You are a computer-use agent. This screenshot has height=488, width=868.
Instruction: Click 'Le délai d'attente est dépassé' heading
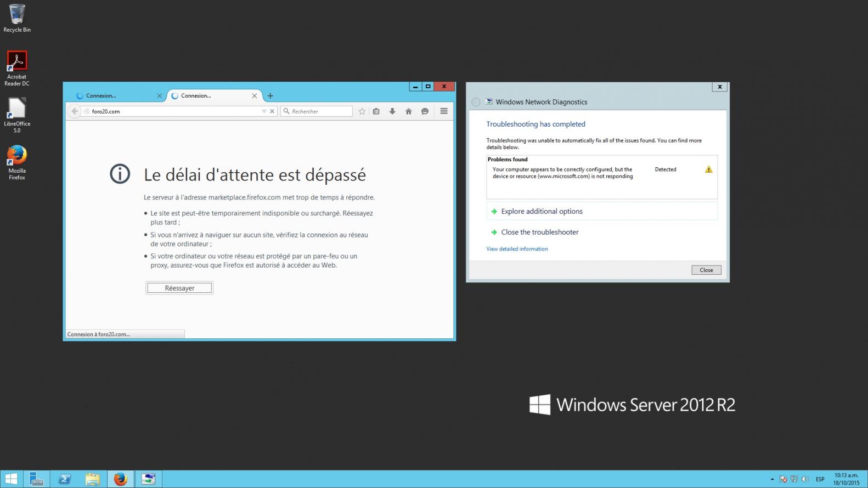click(x=255, y=175)
